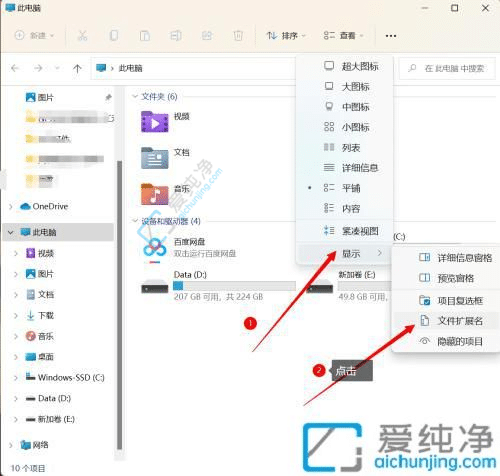Select 大图标 view option
Screen dimensions: 500x476
pos(345,87)
